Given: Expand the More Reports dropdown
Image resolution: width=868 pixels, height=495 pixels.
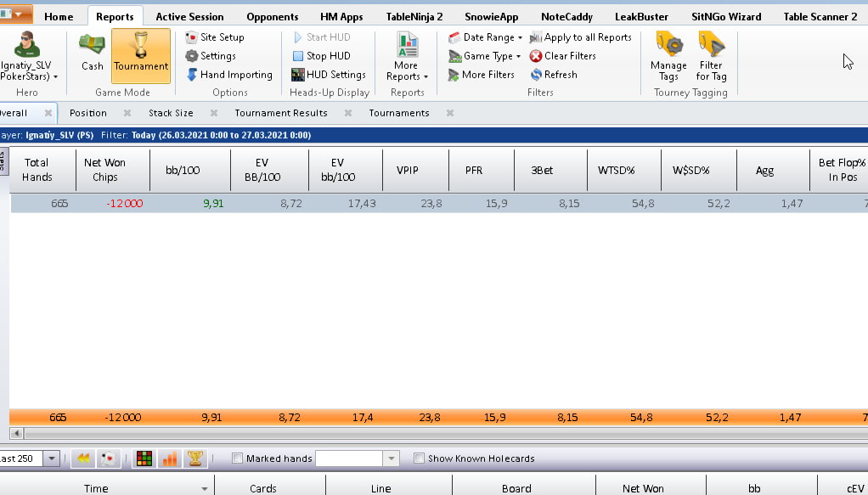Looking at the screenshot, I should point(407,57).
